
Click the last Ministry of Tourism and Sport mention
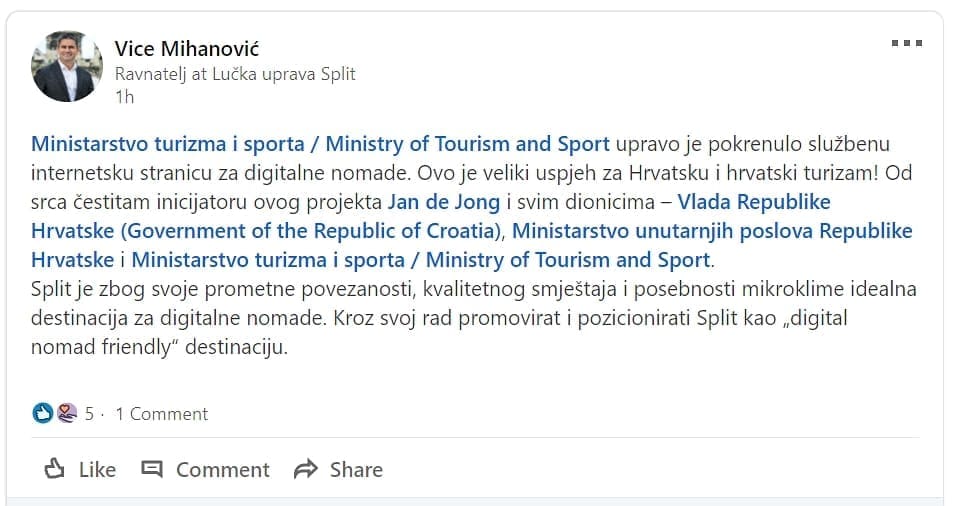(x=420, y=260)
